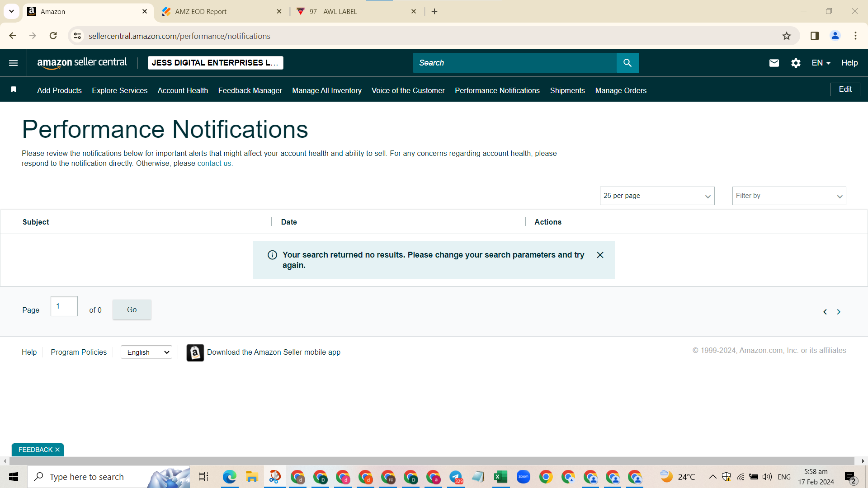
Task: Open File Explorer from the taskbar
Action: point(252,477)
